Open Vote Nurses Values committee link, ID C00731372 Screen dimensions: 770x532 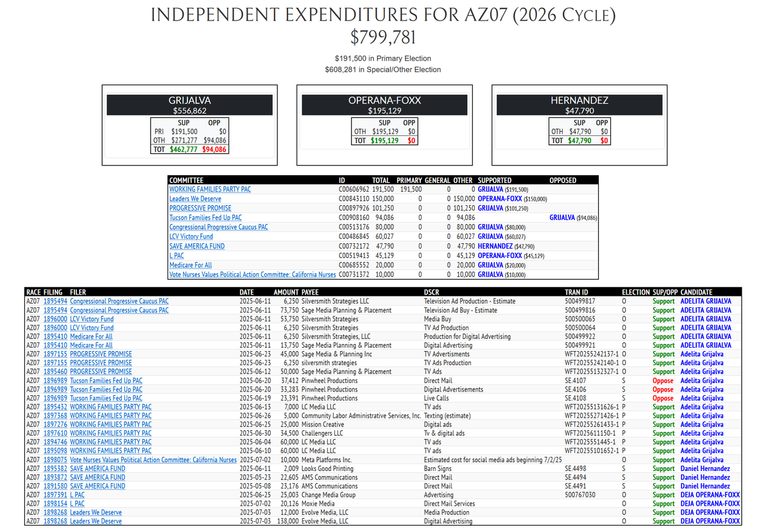pyautogui.click(x=253, y=275)
